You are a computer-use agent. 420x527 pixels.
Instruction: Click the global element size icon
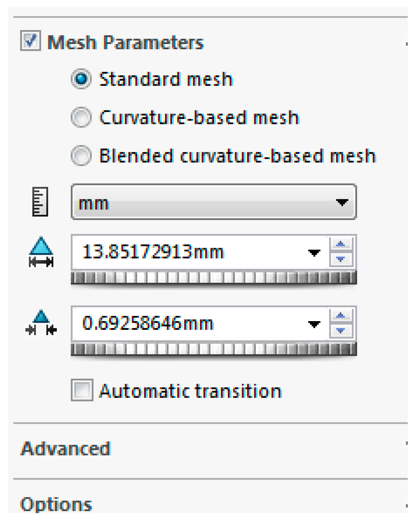point(41,252)
